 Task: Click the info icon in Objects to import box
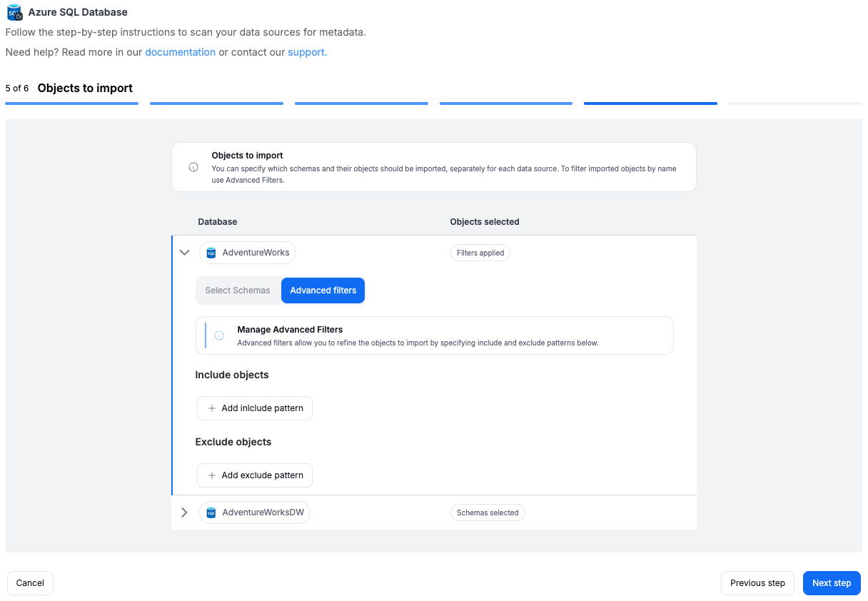[193, 167]
